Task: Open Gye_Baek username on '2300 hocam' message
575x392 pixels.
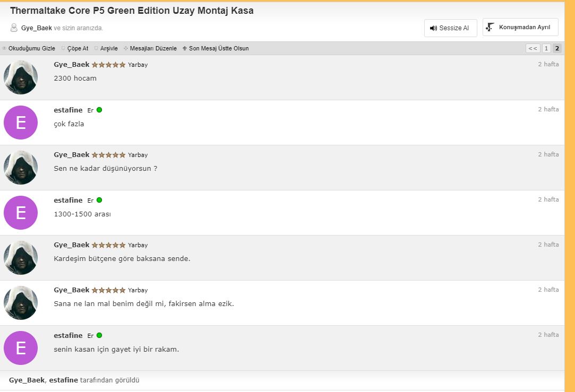Action: 72,65
